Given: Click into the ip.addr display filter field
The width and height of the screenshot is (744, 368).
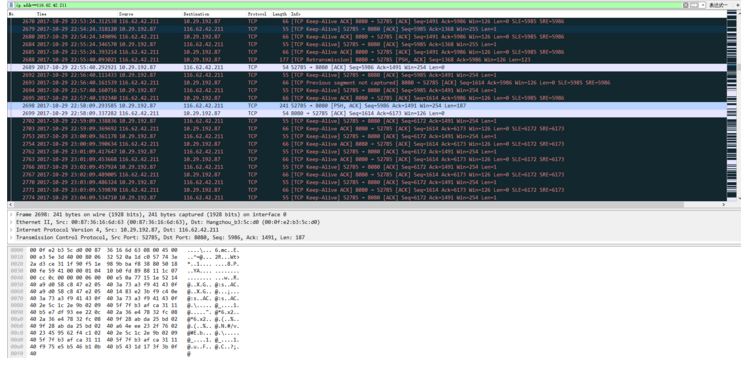Looking at the screenshot, I should (x=349, y=5).
